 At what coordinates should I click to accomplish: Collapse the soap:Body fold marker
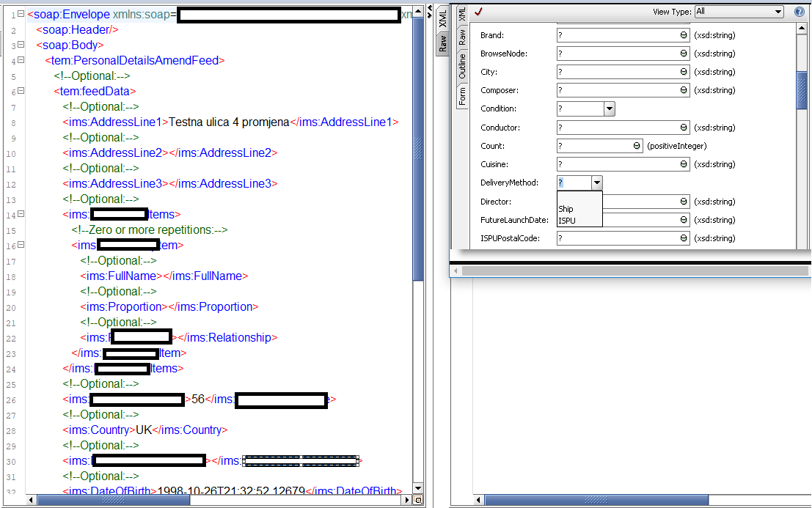coord(21,45)
